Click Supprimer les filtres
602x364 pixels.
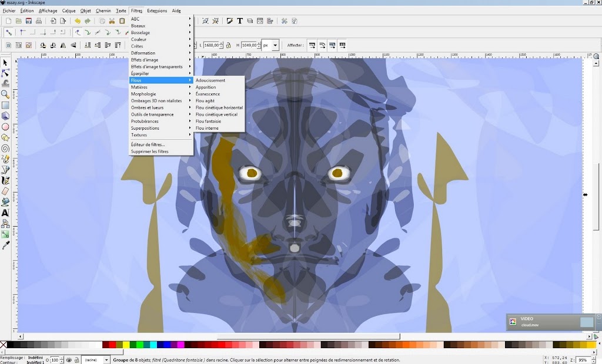[161, 151]
